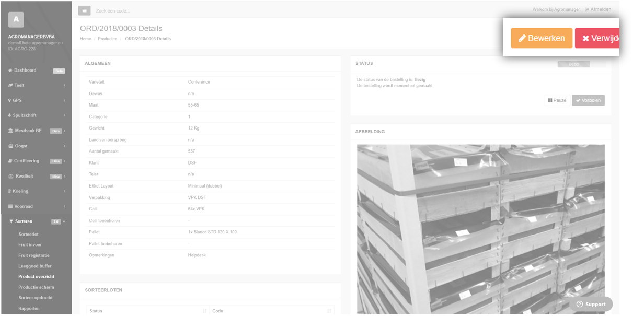Open the Support chat widget

[x=591, y=304]
